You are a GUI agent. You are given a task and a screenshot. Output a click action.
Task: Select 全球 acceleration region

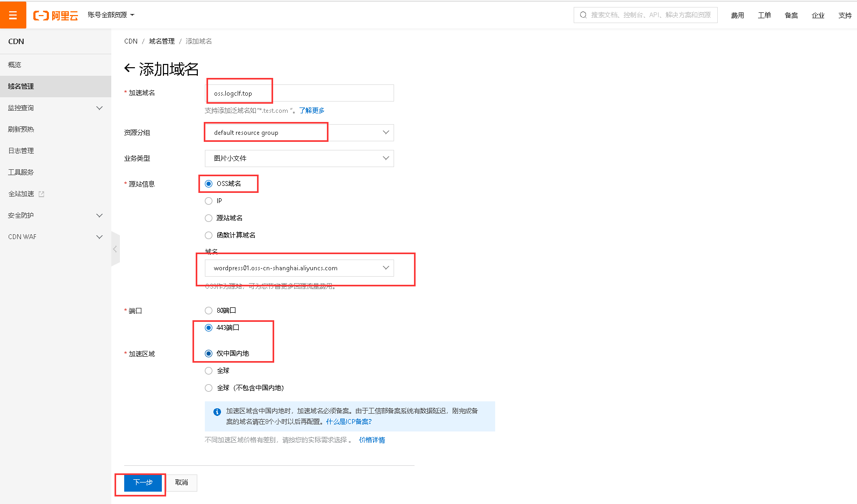click(209, 371)
